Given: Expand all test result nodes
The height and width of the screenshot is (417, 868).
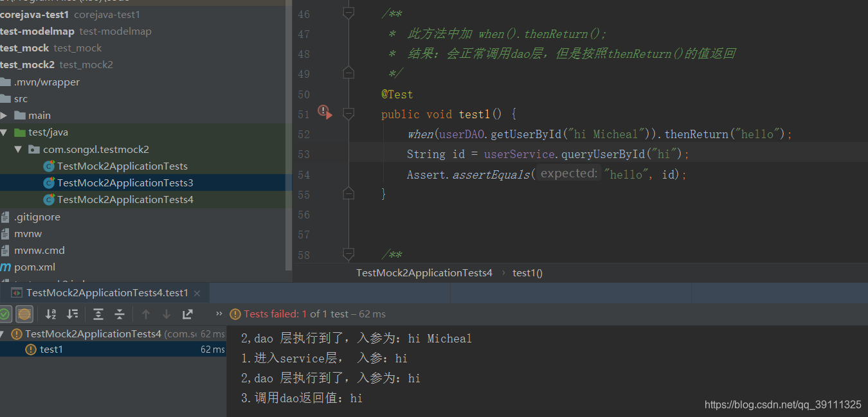Looking at the screenshot, I should 98,314.
